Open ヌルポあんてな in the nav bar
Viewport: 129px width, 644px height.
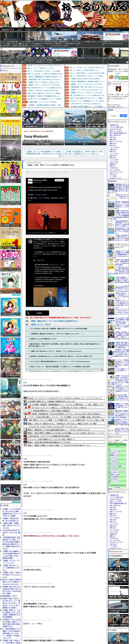pyautogui.click(x=80, y=30)
